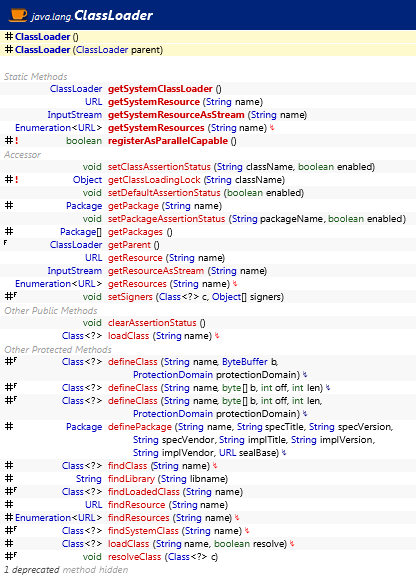Screen dimensions: 416x576
Task: Click the URL sealBase parameter type in definePackage
Action: coord(227,453)
